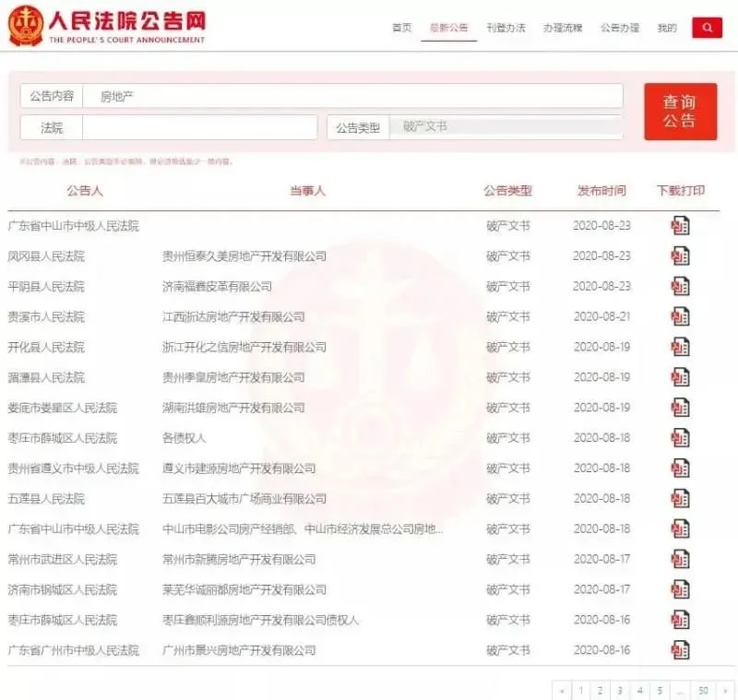Select 平阴县人民法院 in announcer column

(x=46, y=287)
